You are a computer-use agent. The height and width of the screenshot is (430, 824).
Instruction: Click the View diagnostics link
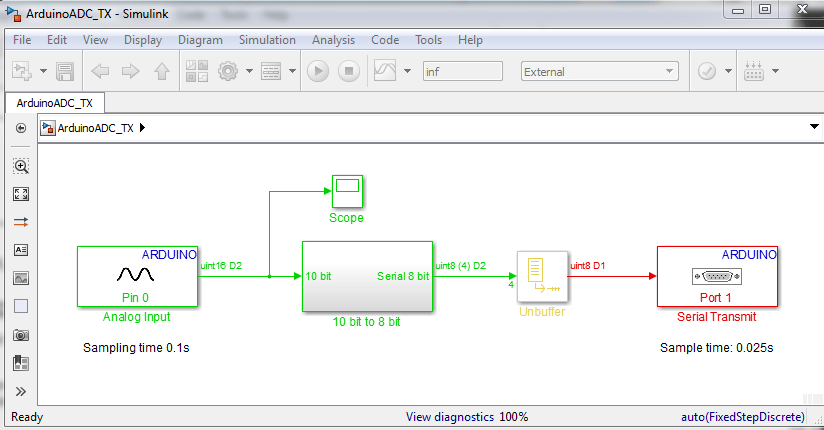450,417
